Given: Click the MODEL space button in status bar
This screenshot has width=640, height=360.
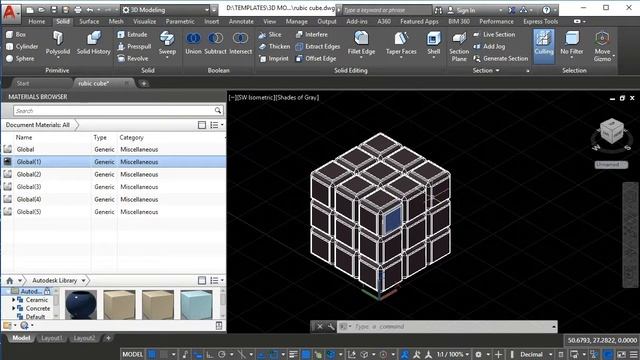Looking at the screenshot, I should (x=133, y=354).
